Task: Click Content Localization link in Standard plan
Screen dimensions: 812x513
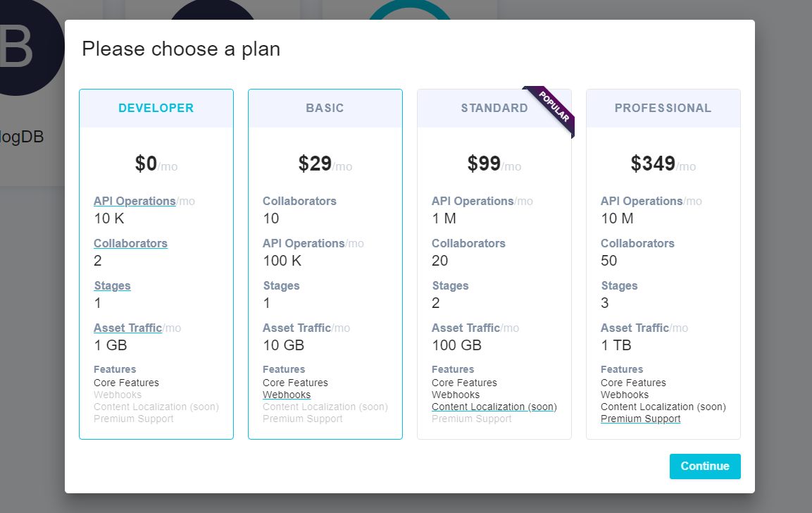Action: pos(494,407)
